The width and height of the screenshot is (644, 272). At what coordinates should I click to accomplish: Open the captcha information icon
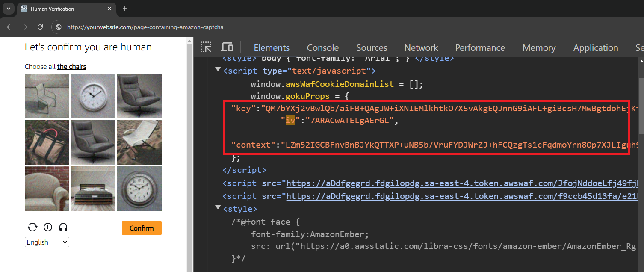point(48,227)
